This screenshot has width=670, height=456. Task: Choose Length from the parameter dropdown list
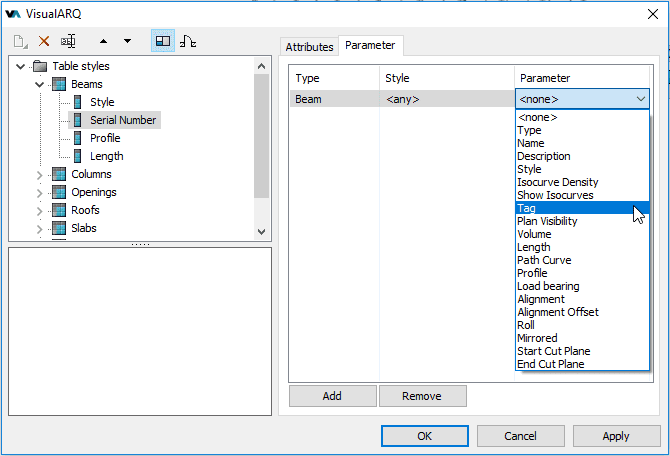pos(582,247)
